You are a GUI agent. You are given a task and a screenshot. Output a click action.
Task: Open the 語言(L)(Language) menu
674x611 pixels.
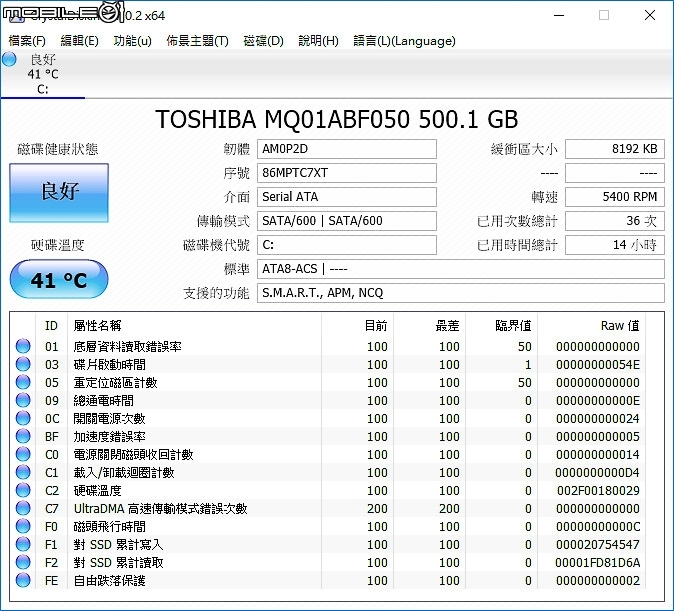coord(404,41)
